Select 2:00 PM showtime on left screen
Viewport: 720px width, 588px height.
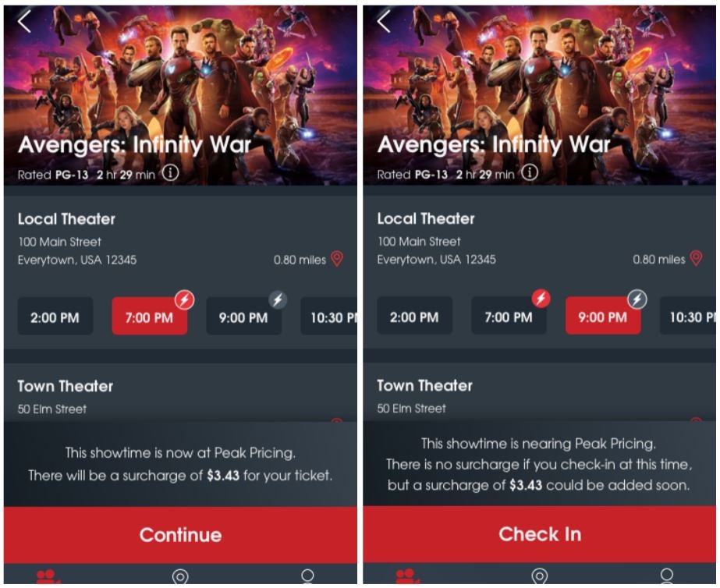(55, 317)
